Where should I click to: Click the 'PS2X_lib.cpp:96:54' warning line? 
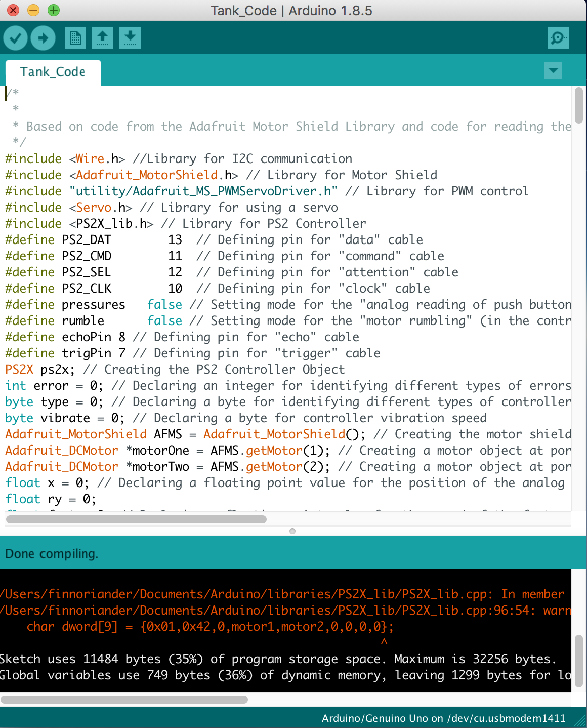coord(285,611)
